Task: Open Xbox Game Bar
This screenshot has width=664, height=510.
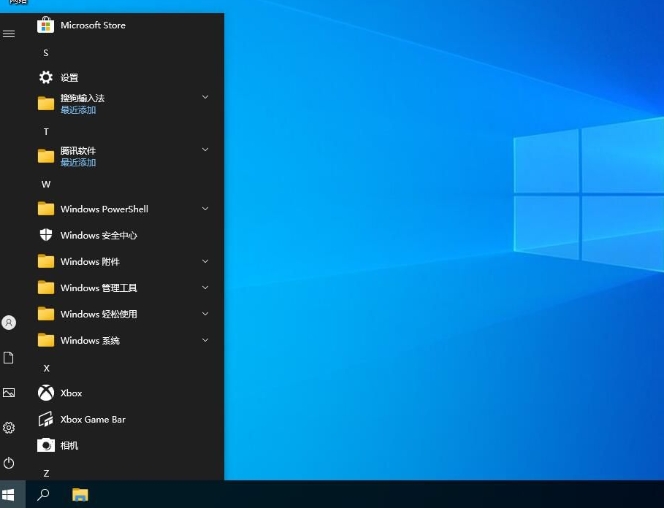Action: coord(92,420)
